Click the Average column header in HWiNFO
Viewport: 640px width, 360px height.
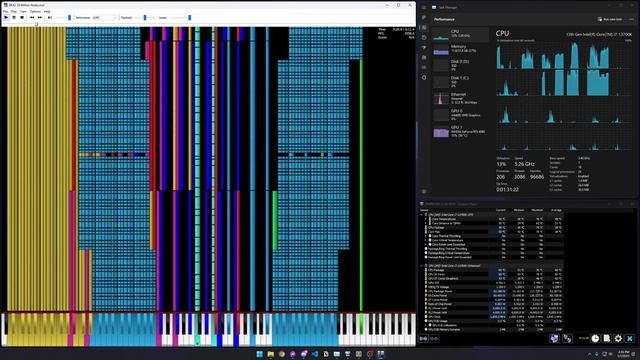556,210
